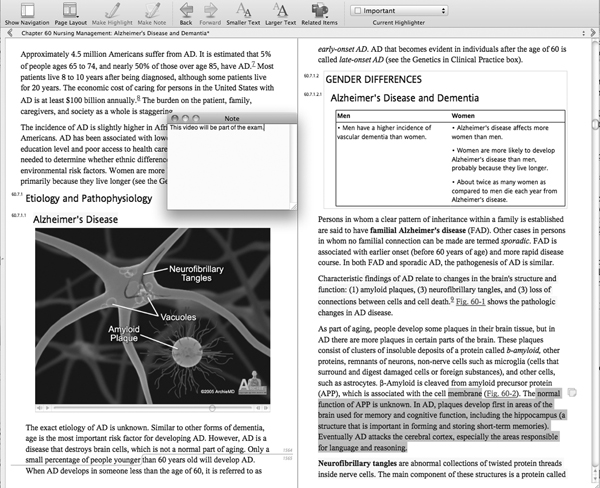Click the Make Note tool
Screen dimensions: 600x488
(x=152, y=10)
